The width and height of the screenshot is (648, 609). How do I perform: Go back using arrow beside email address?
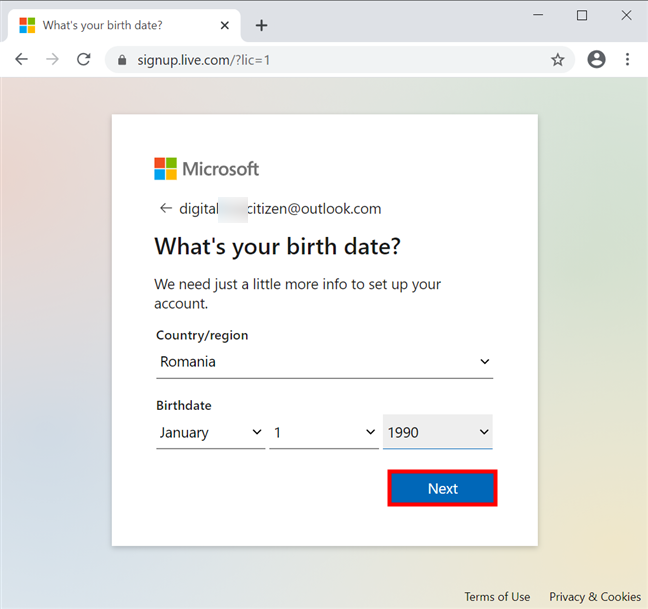(x=165, y=209)
